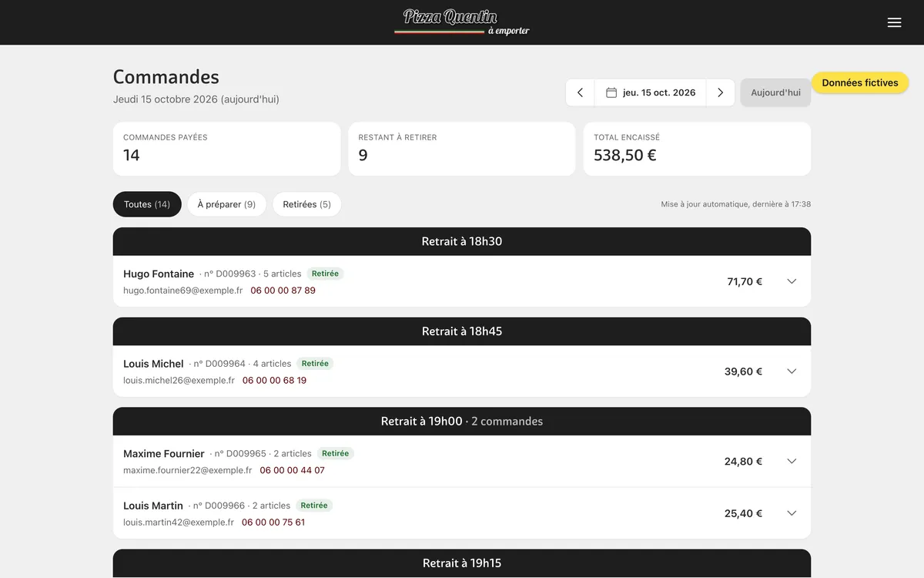Click the Restant à retirer summary card
The height and width of the screenshot is (578, 924).
tap(462, 149)
